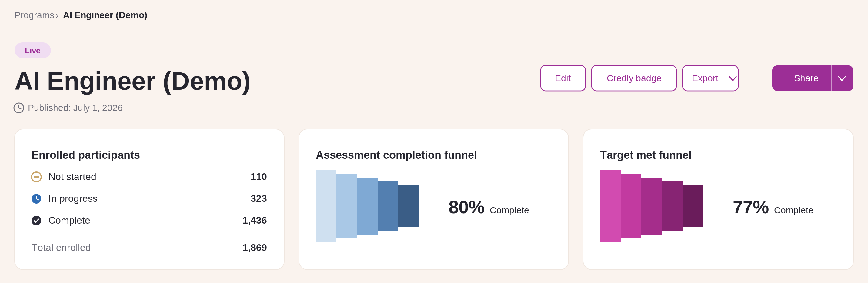
Task: Expand the Share options chevron
Action: (x=842, y=78)
